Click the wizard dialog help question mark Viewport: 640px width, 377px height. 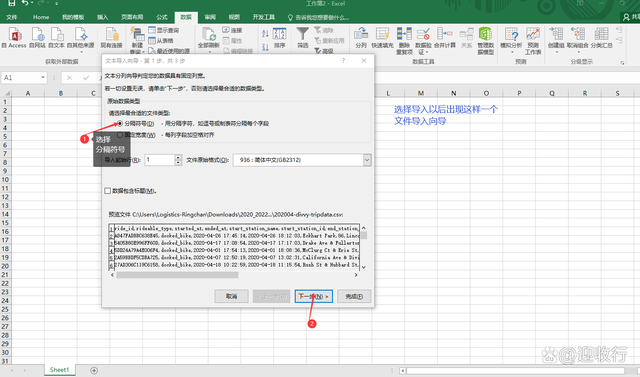(x=343, y=60)
